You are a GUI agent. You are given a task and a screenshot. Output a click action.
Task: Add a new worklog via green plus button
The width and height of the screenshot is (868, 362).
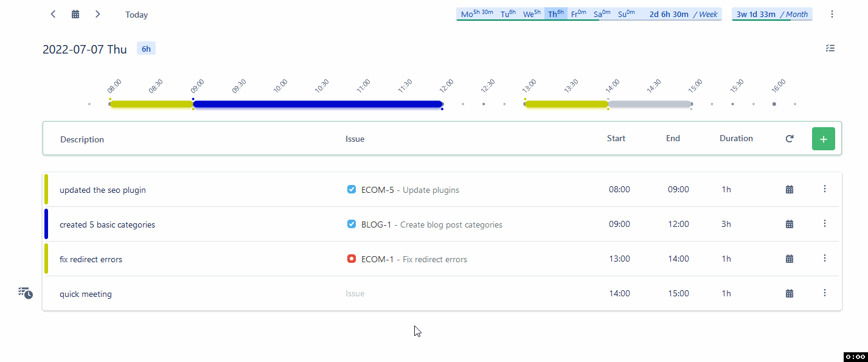[x=823, y=138]
